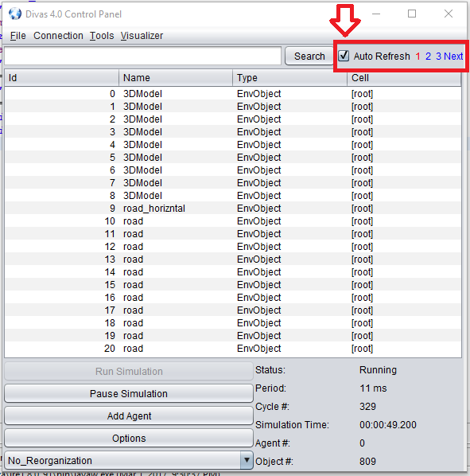The height and width of the screenshot is (476, 470).
Task: Sort by the Id column header
Action: pos(61,78)
